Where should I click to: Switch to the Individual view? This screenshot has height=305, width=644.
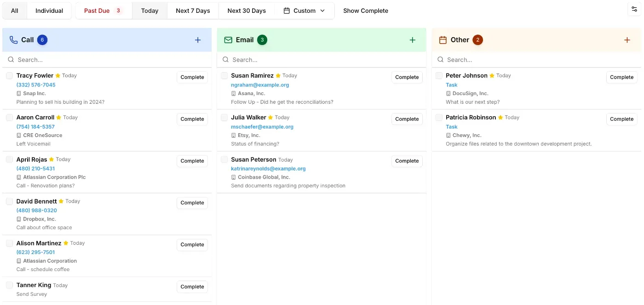click(x=49, y=11)
